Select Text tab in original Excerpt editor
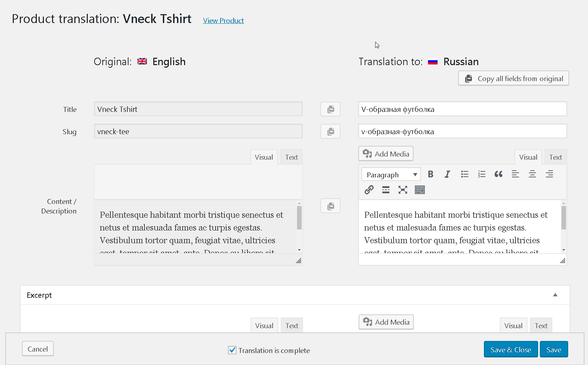Screen dimensions: 588x365 (292, 325)
